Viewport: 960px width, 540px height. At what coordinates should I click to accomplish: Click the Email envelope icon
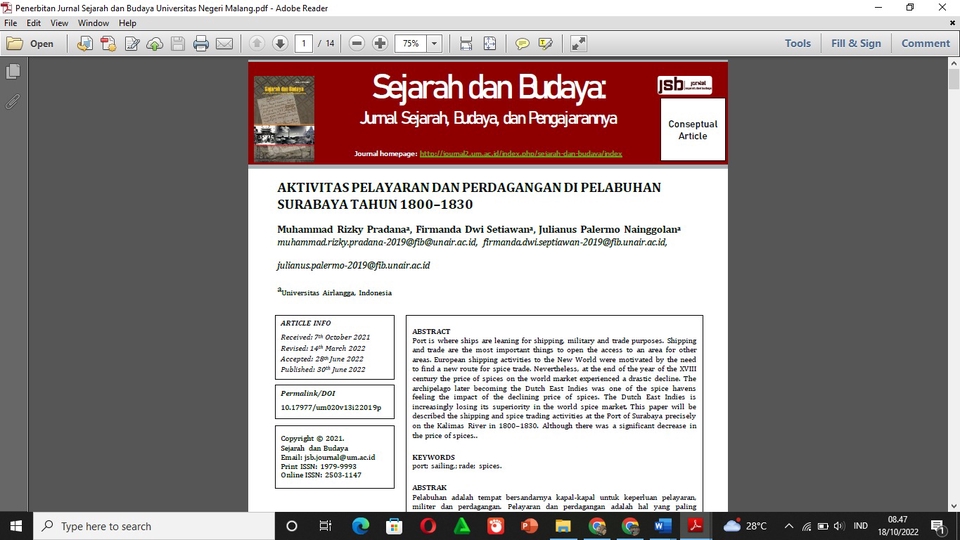[225, 43]
